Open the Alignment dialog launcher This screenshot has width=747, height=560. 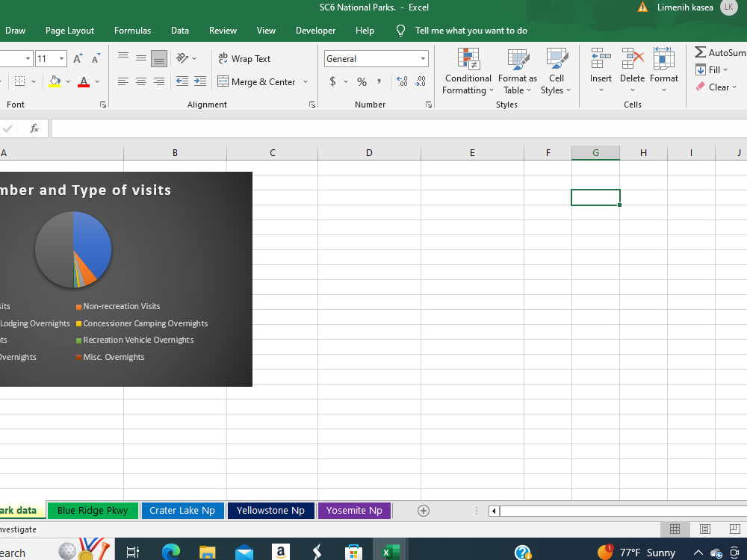point(312,105)
